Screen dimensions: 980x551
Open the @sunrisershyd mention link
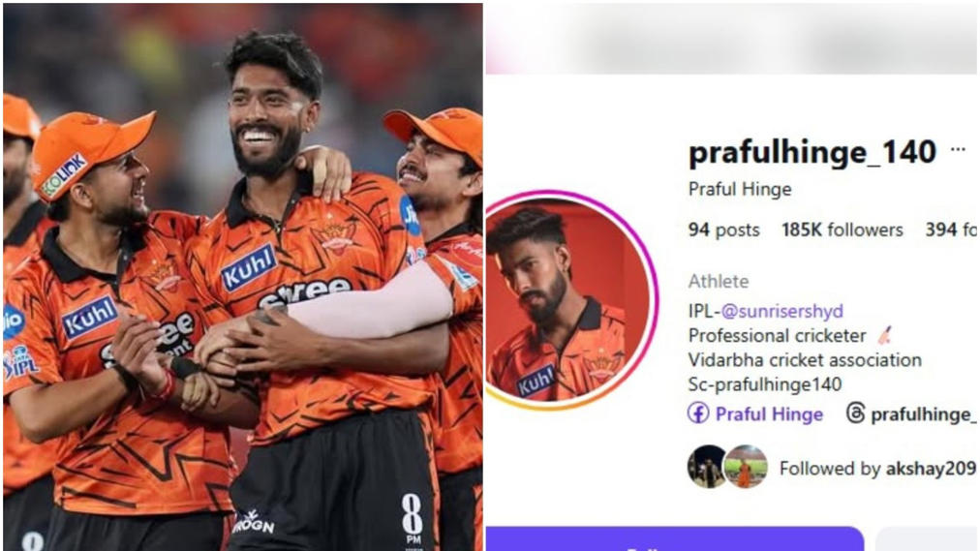point(781,311)
